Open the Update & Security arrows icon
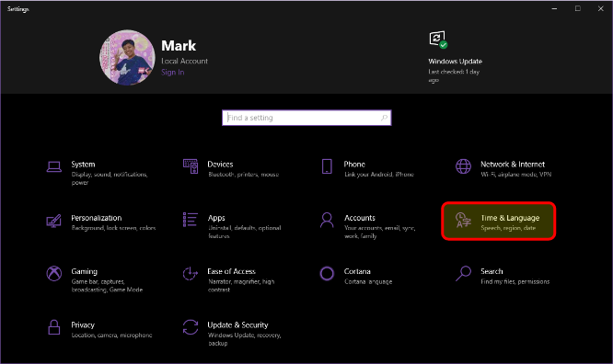 pos(191,327)
